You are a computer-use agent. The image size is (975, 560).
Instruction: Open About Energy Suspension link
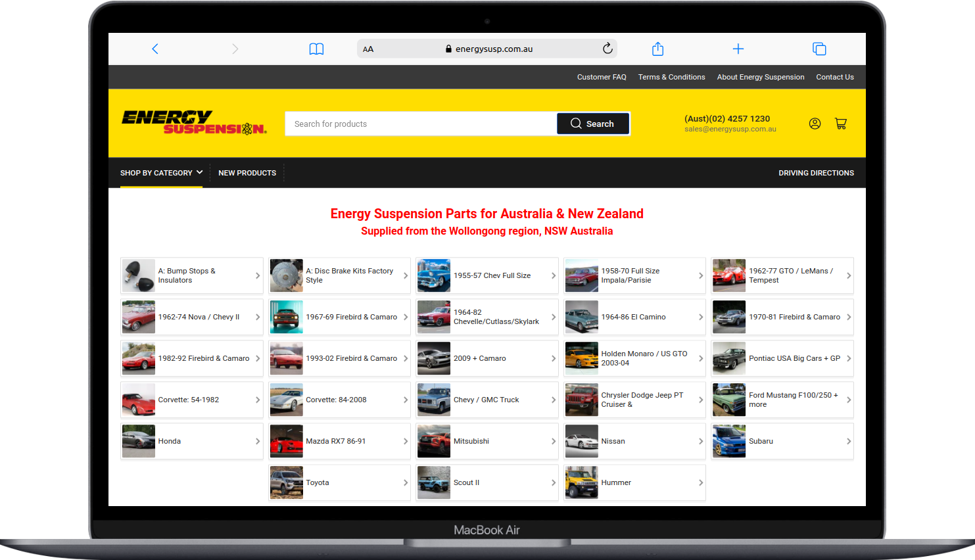[761, 77]
